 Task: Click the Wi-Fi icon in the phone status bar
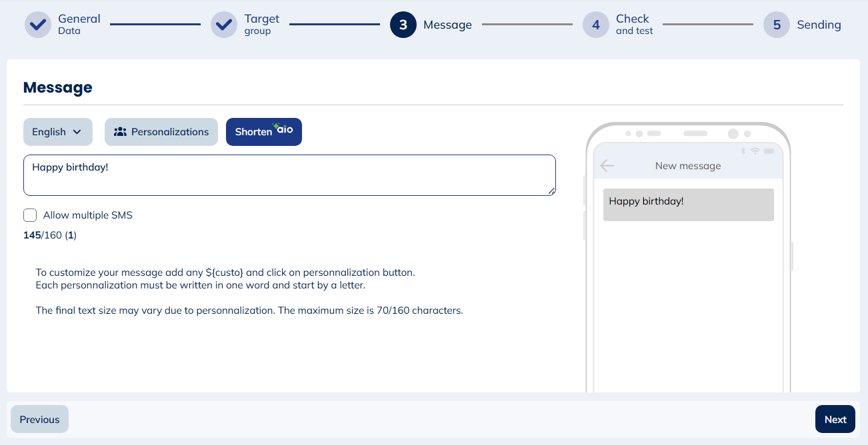pyautogui.click(x=755, y=151)
